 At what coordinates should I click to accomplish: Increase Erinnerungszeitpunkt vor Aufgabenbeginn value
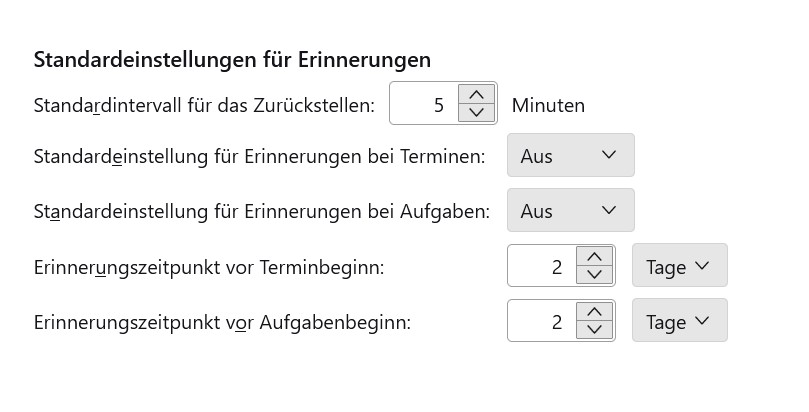(595, 312)
